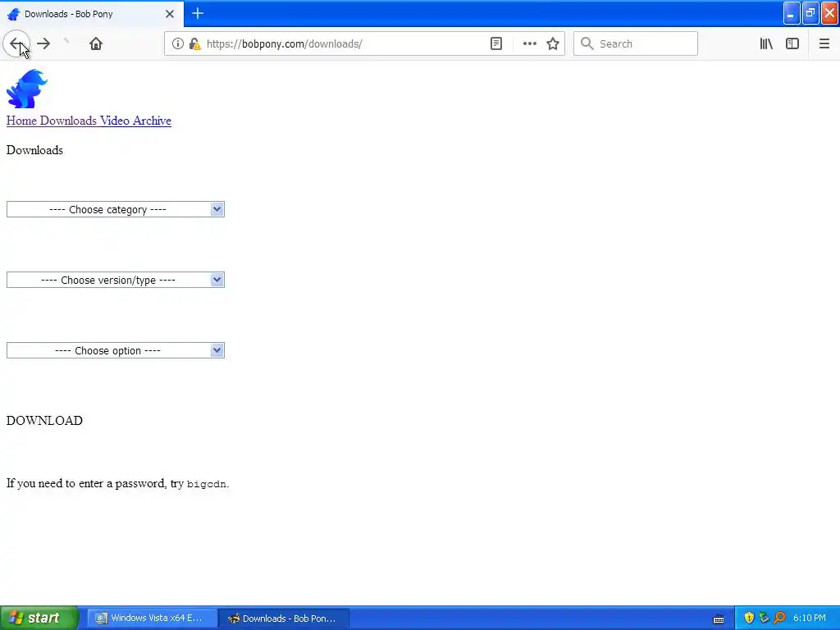The width and height of the screenshot is (840, 630).
Task: Bookmark this page with the star icon
Action: (553, 43)
